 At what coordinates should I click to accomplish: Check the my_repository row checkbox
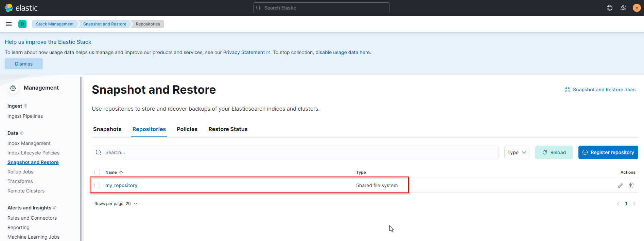point(97,185)
